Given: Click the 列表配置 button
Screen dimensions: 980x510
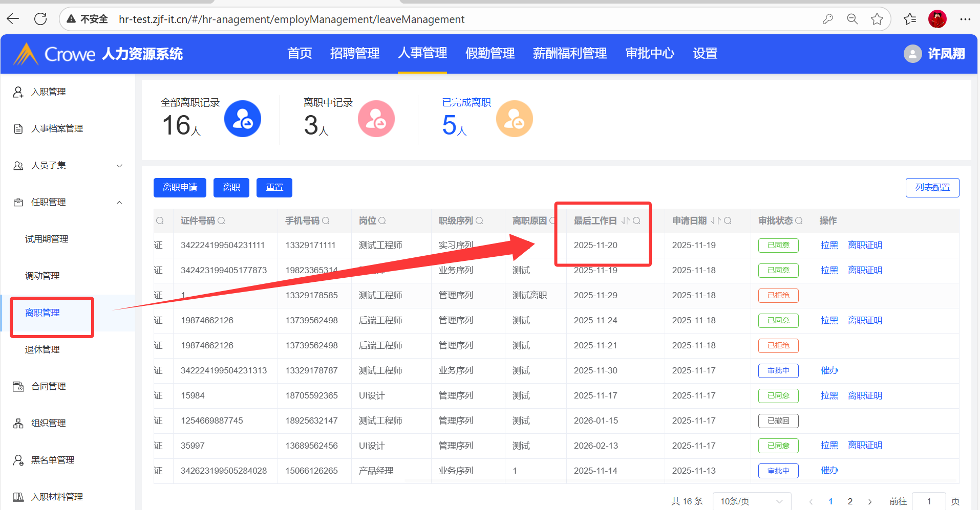Looking at the screenshot, I should [932, 188].
